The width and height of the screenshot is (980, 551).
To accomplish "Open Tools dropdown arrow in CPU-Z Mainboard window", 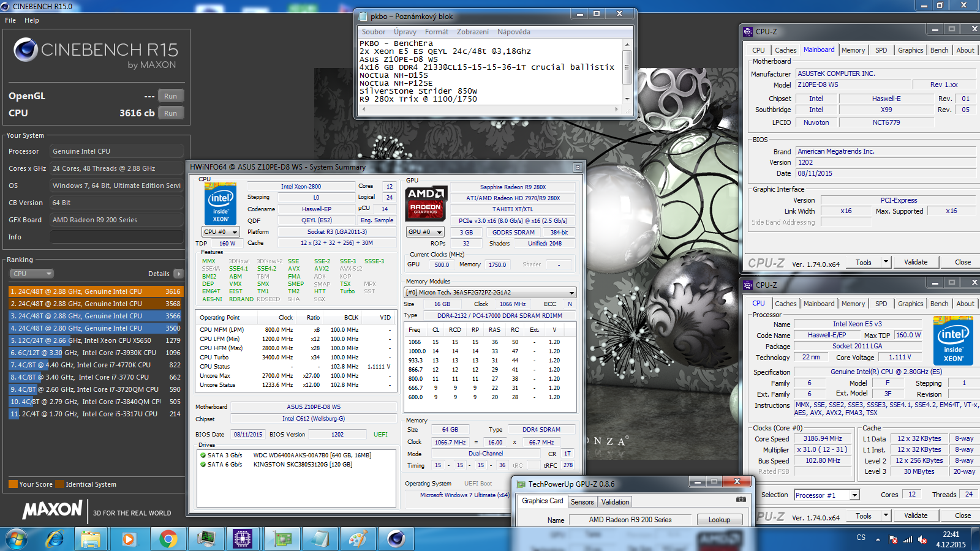I will pyautogui.click(x=885, y=262).
